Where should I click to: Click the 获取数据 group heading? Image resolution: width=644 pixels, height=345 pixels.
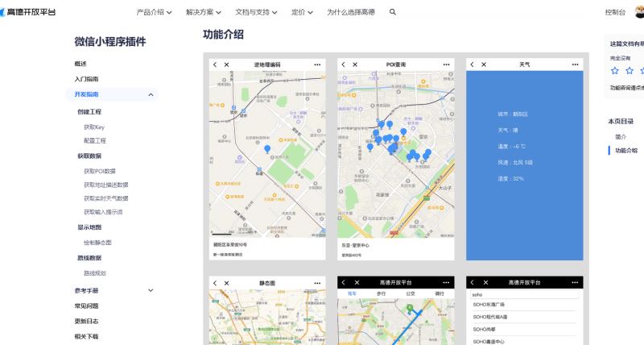tap(89, 156)
